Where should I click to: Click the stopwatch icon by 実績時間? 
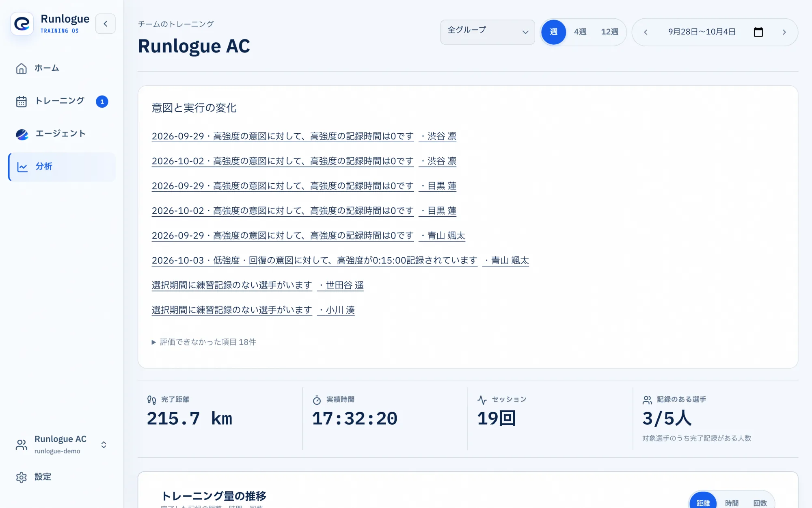pyautogui.click(x=317, y=400)
